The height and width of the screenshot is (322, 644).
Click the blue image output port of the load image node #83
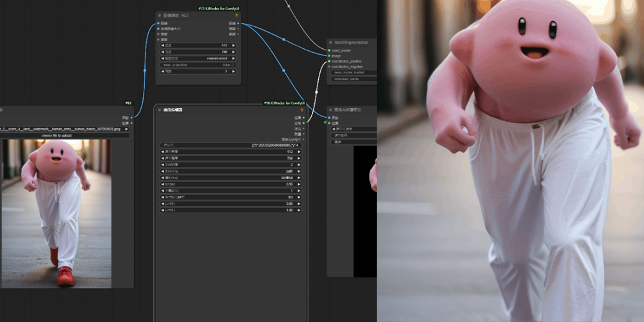click(x=131, y=118)
